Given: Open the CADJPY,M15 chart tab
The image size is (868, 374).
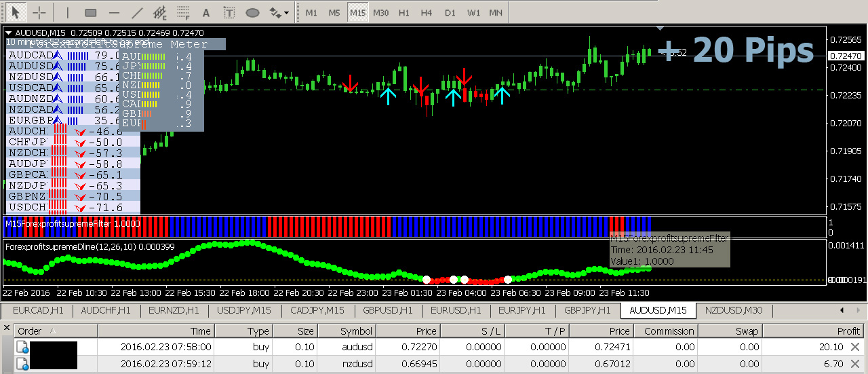Looking at the screenshot, I should click(x=317, y=311).
